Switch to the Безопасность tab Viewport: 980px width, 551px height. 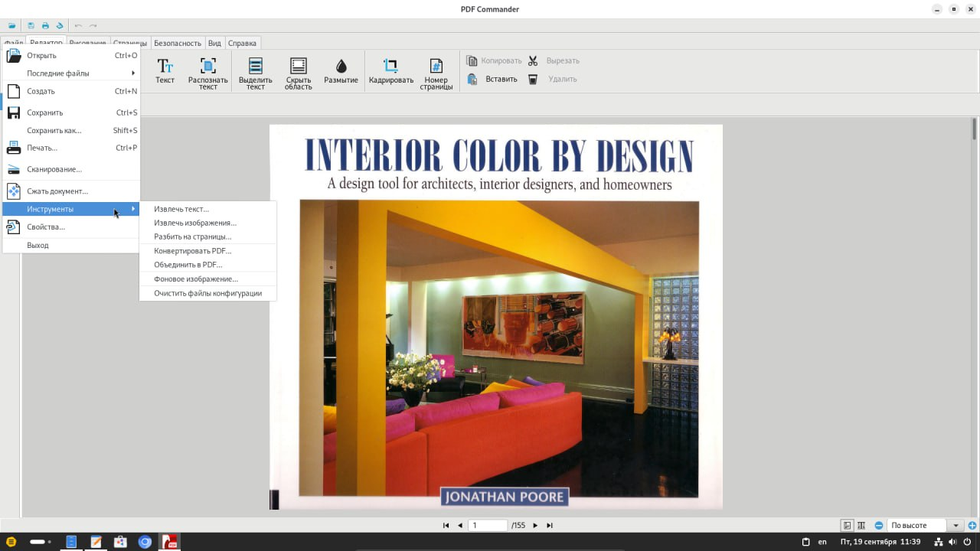click(x=177, y=43)
